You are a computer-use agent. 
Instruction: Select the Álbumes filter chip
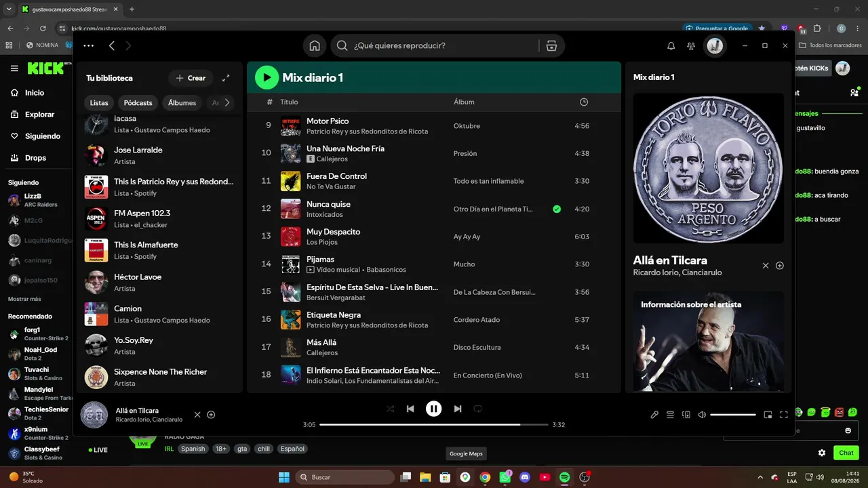pos(182,103)
